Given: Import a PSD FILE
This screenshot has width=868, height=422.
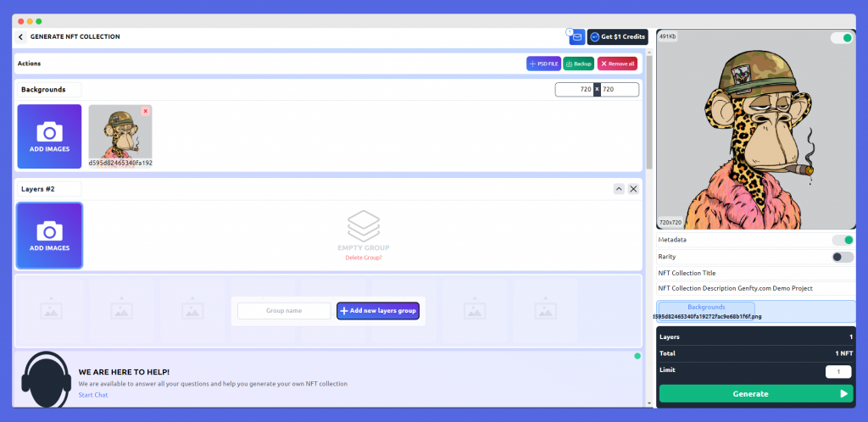Looking at the screenshot, I should 543,64.
